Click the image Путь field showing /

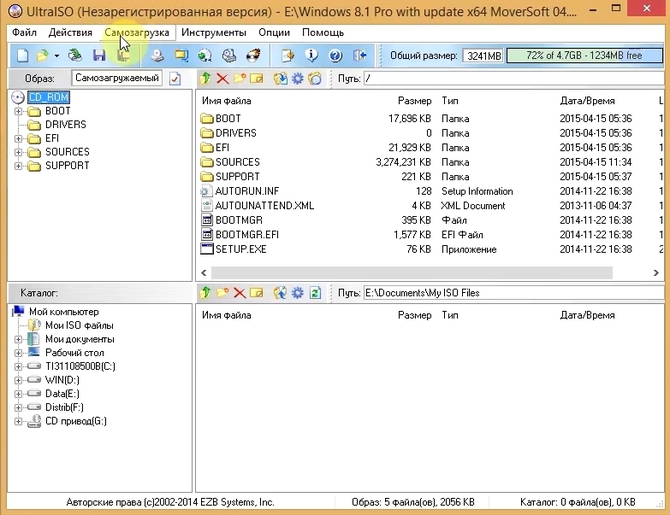coord(514,79)
